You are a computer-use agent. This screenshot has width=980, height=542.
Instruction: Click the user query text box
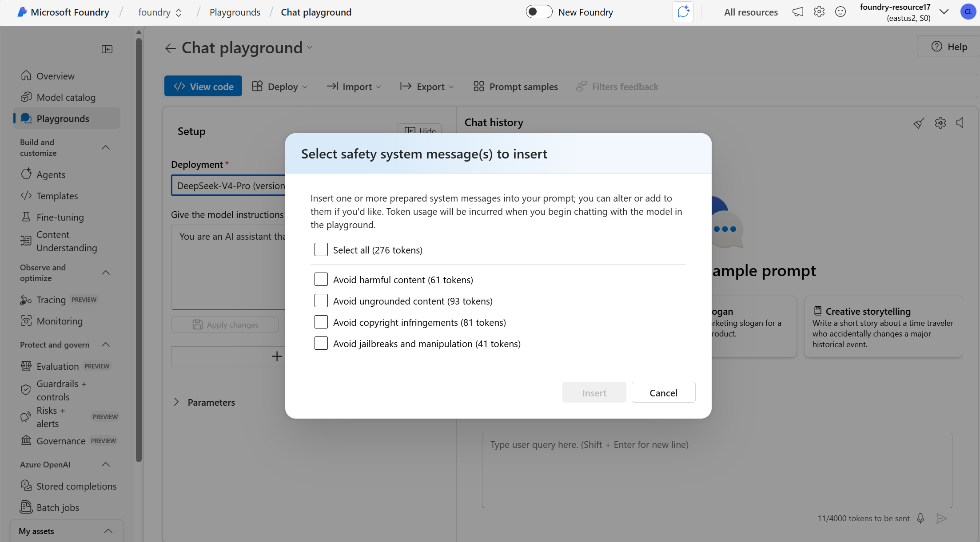click(717, 471)
